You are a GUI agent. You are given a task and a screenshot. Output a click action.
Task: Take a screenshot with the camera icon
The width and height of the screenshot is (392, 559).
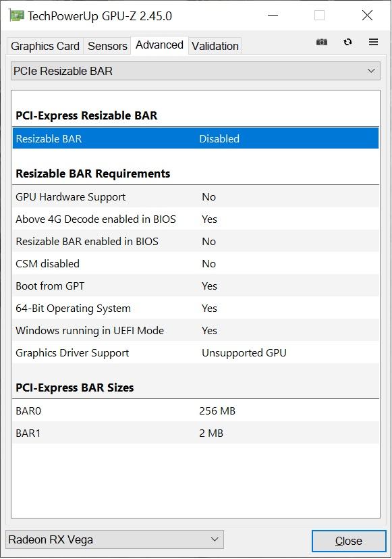click(x=321, y=42)
